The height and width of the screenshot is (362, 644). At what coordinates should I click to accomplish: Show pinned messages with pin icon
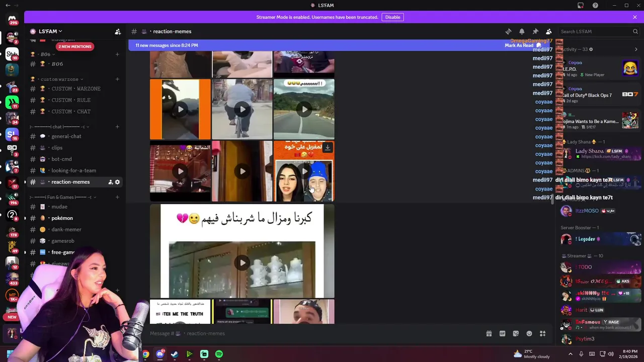coord(535,31)
